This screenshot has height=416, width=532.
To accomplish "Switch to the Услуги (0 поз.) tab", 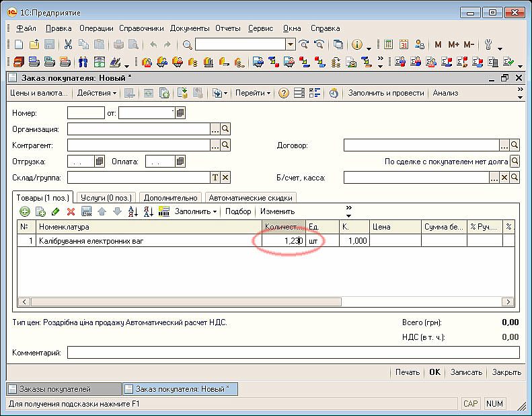I will 106,198.
